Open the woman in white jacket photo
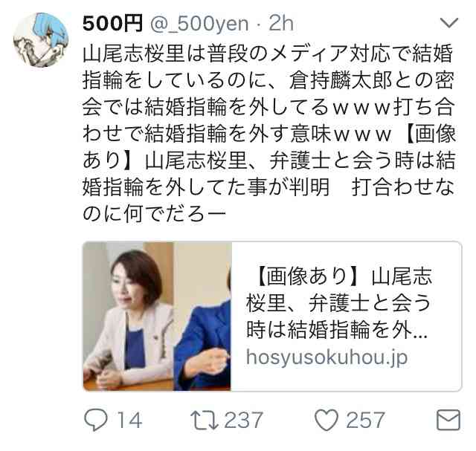The image size is (476, 451). pyautogui.click(x=129, y=316)
